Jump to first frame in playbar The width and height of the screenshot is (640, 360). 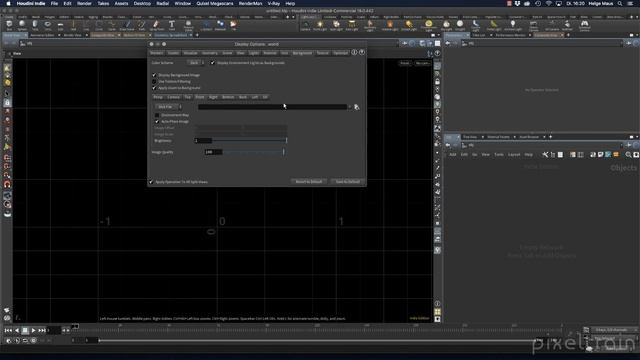pyautogui.click(x=8, y=330)
